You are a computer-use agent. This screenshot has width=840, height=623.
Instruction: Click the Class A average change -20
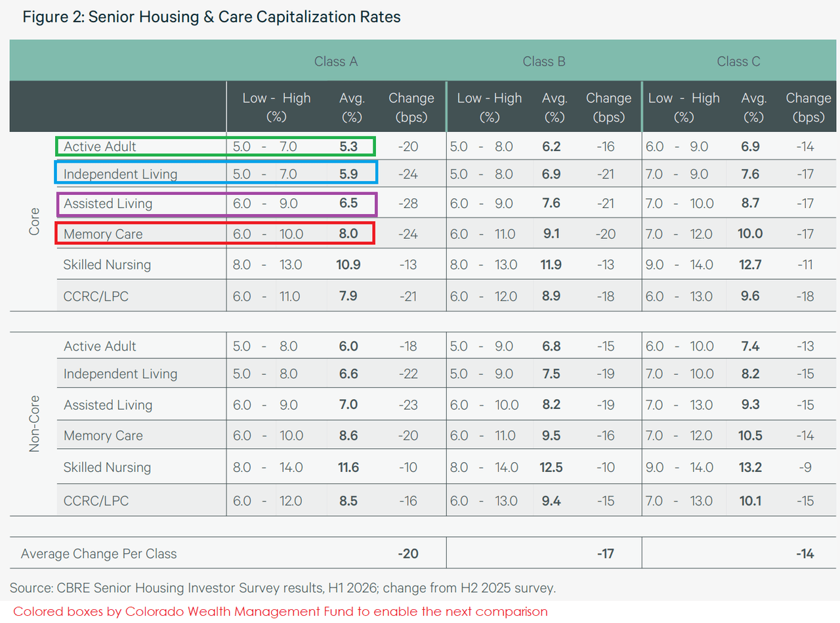pyautogui.click(x=408, y=553)
